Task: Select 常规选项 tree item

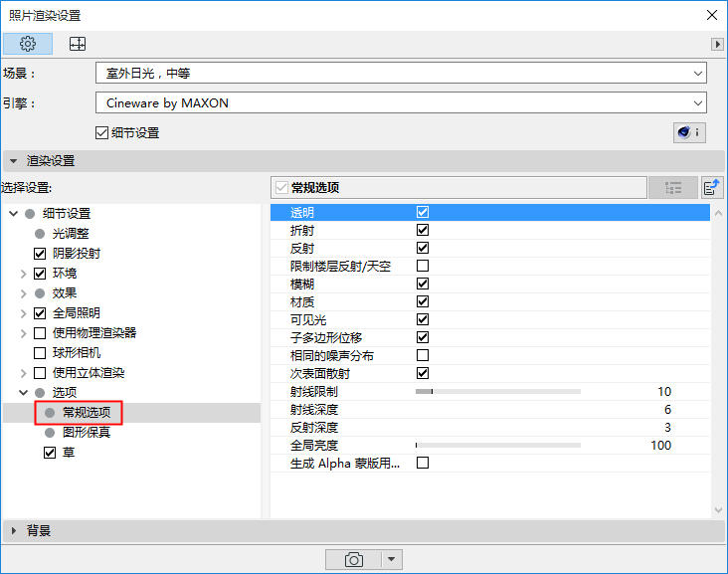Action: [x=87, y=413]
